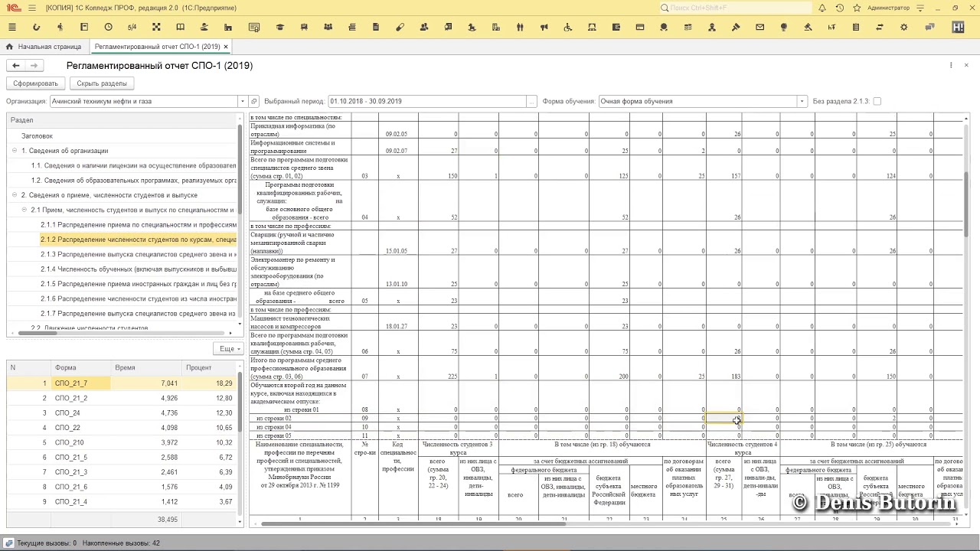Select tree item 2.1.1 Распределение приема
980x551 pixels.
pos(138,225)
